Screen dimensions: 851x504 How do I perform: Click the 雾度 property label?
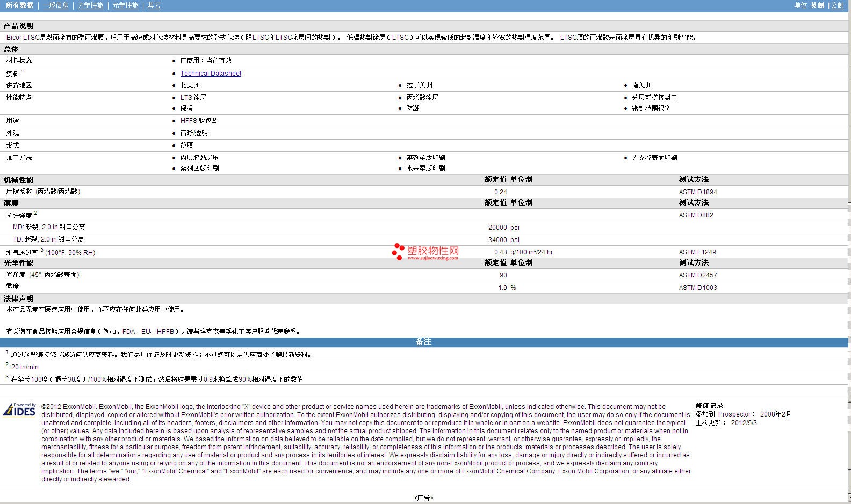point(12,287)
